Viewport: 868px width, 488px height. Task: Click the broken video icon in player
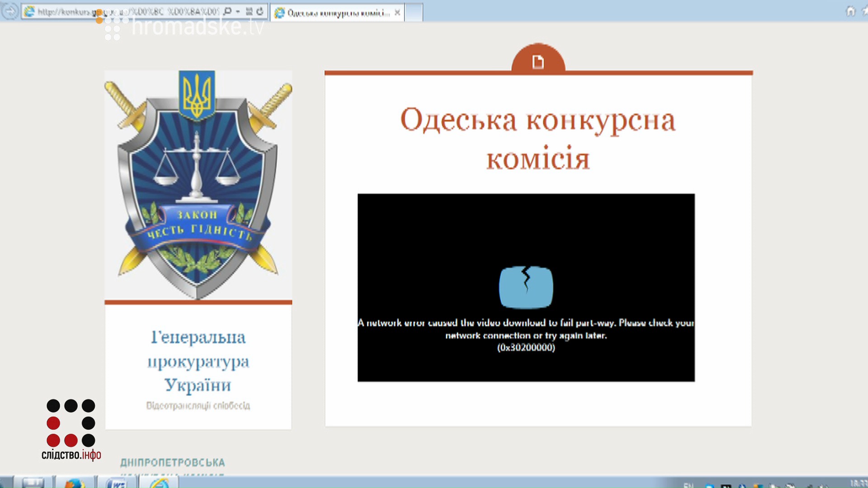526,287
